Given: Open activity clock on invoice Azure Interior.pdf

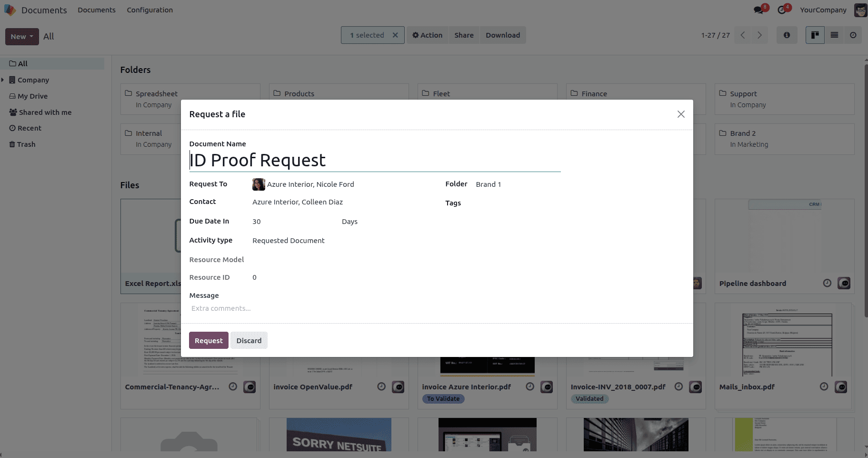Looking at the screenshot, I should point(530,387).
